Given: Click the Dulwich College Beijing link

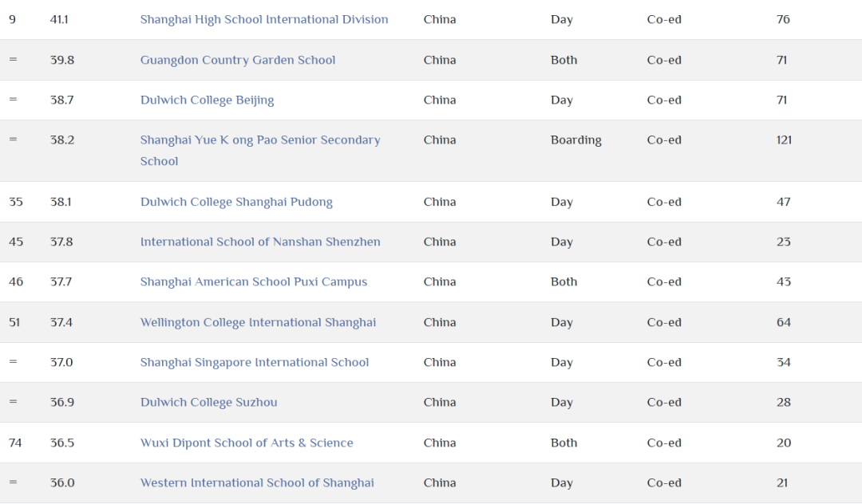Looking at the screenshot, I should tap(207, 100).
